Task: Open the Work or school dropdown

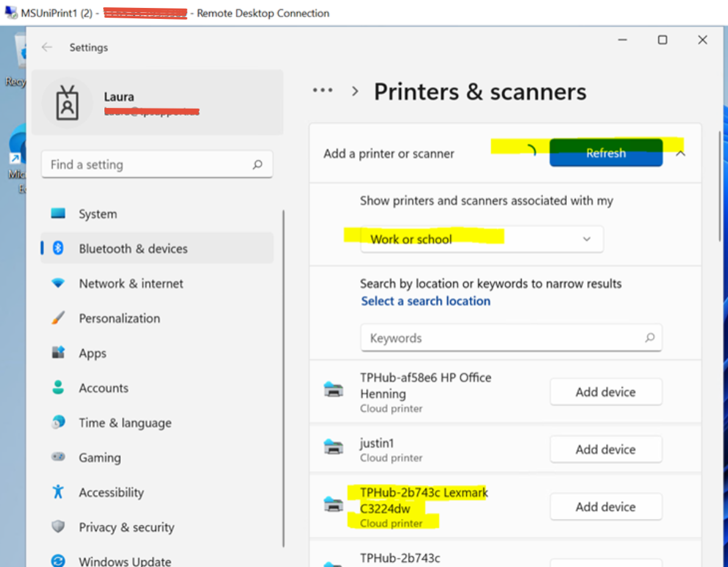Action: coord(482,239)
